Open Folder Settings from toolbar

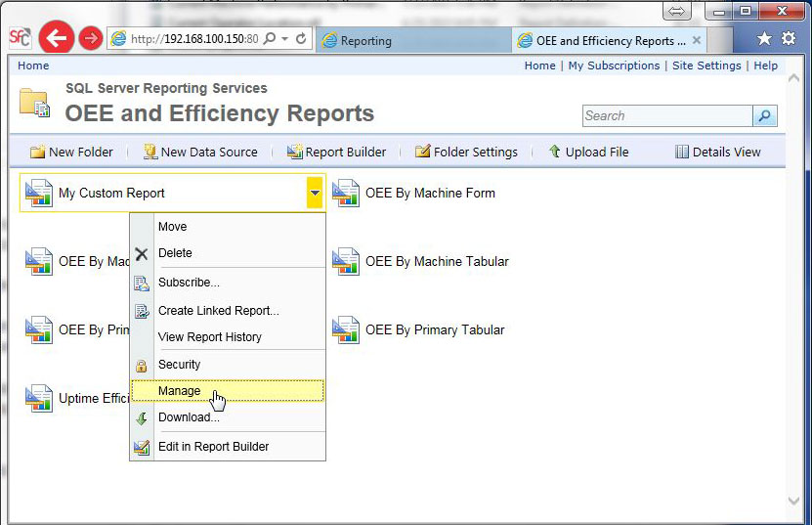(x=467, y=152)
